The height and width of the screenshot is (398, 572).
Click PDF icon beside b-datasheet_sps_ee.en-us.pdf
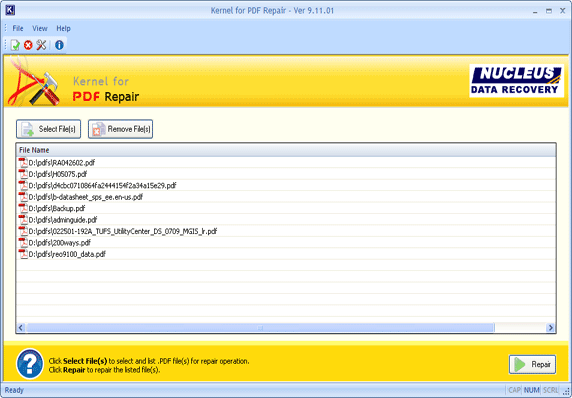pos(23,197)
